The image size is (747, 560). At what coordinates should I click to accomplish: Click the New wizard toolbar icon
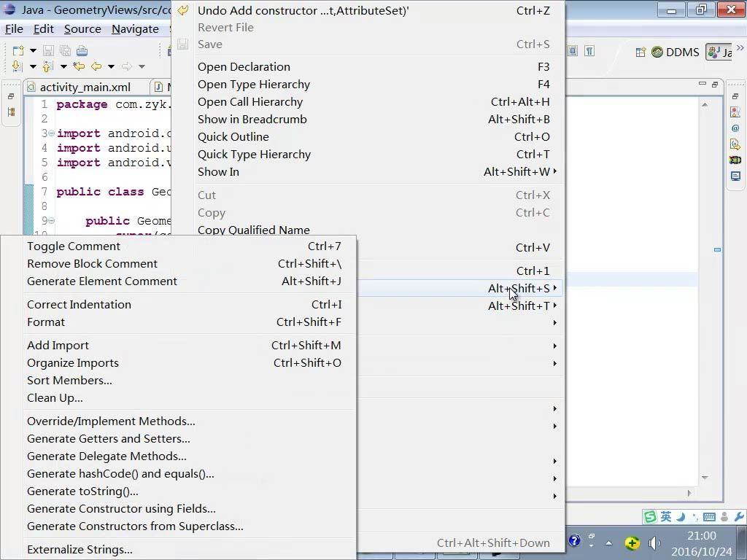tap(18, 50)
